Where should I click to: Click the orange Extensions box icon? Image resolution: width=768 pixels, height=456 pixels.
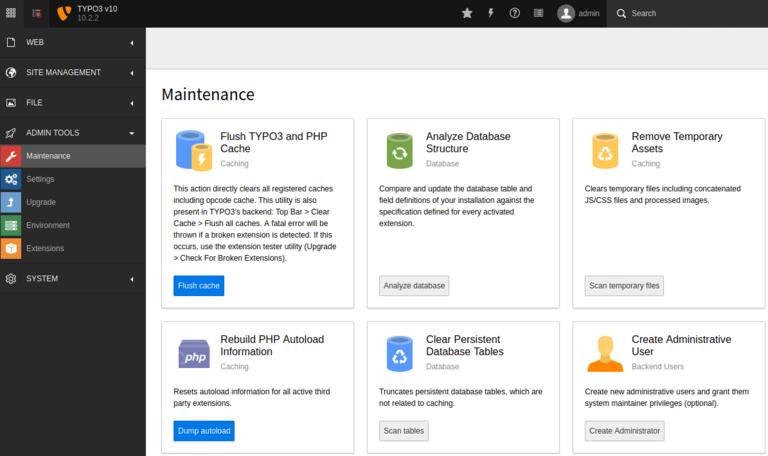click(11, 248)
